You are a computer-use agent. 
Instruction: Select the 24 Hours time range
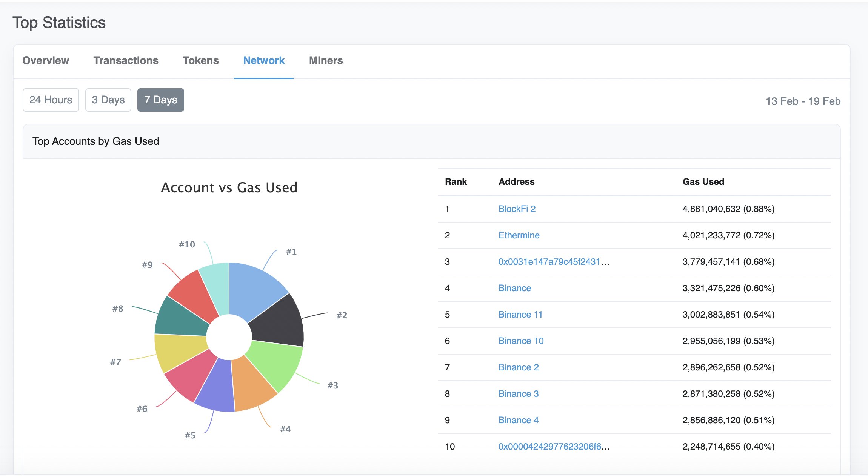pos(51,100)
